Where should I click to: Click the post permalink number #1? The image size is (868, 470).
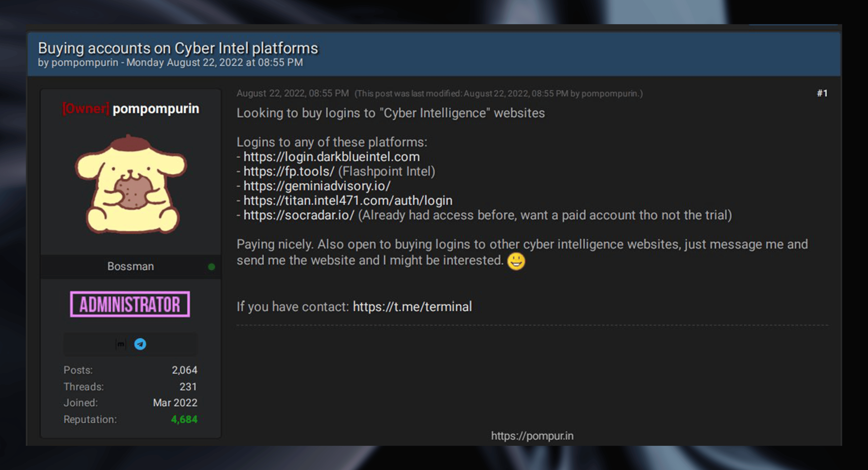point(823,93)
